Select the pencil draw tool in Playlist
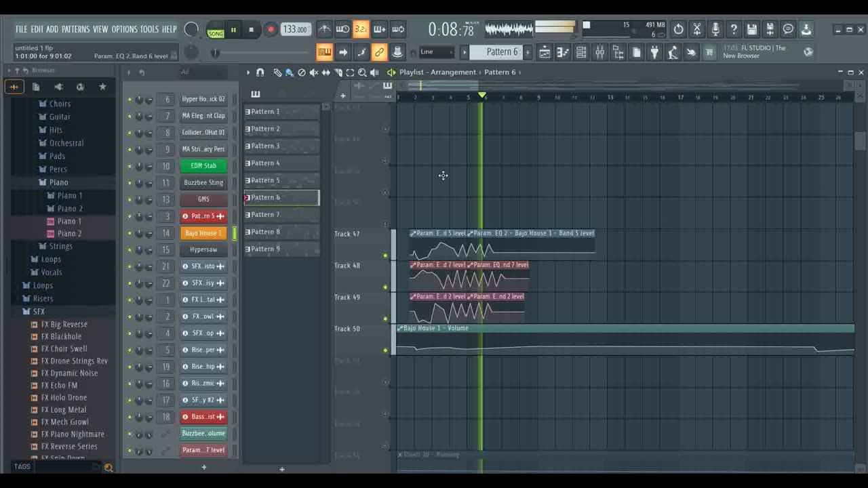 (x=277, y=73)
